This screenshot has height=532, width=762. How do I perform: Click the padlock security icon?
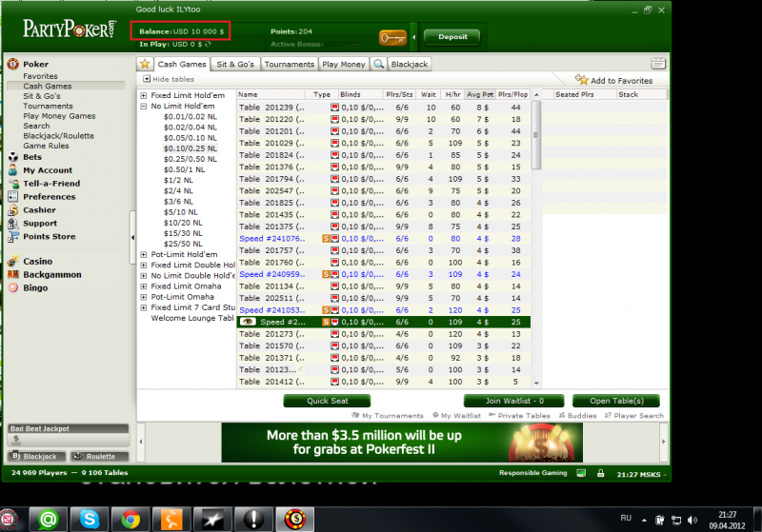pos(601,473)
